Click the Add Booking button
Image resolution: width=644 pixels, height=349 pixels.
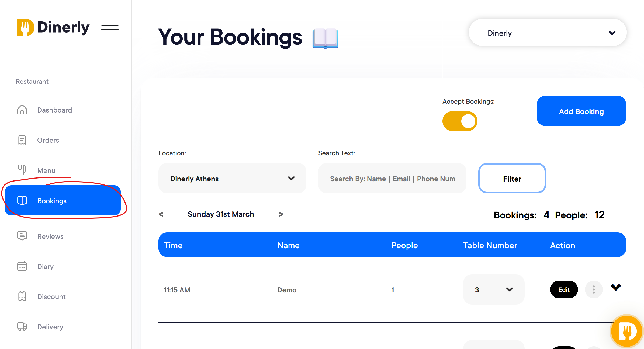(581, 111)
